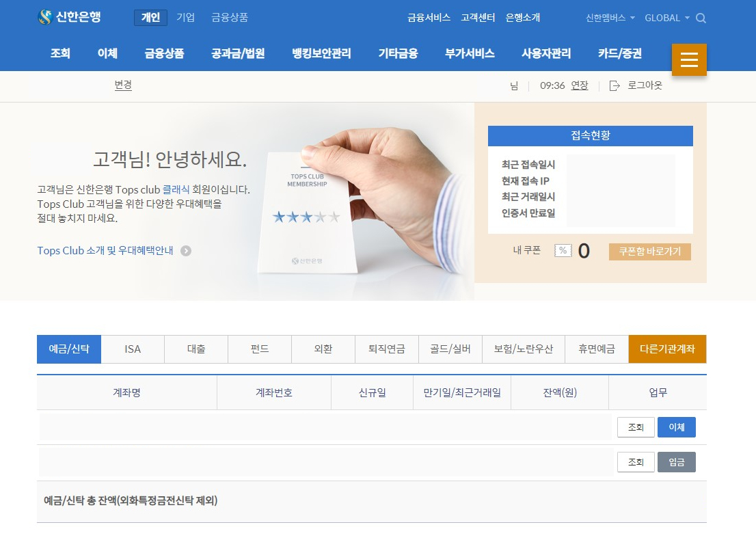
Task: Click 조회 in the 이체 row
Action: point(636,427)
